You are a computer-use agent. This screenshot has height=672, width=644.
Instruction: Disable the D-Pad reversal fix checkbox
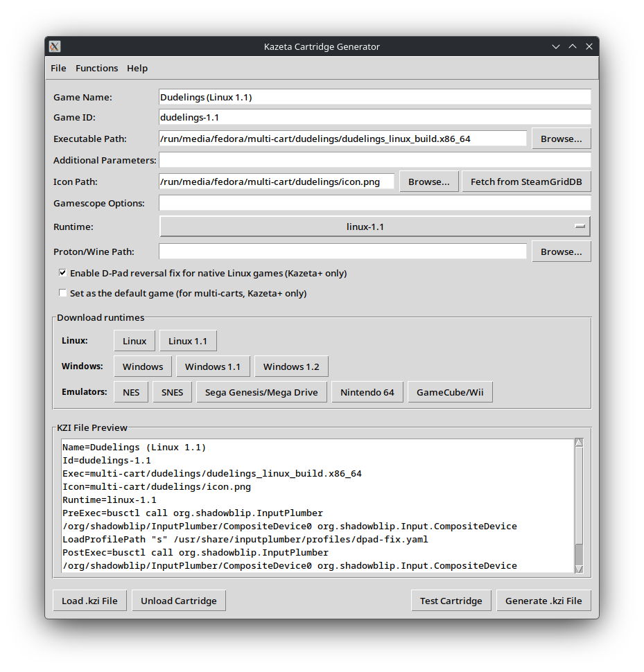click(x=63, y=273)
